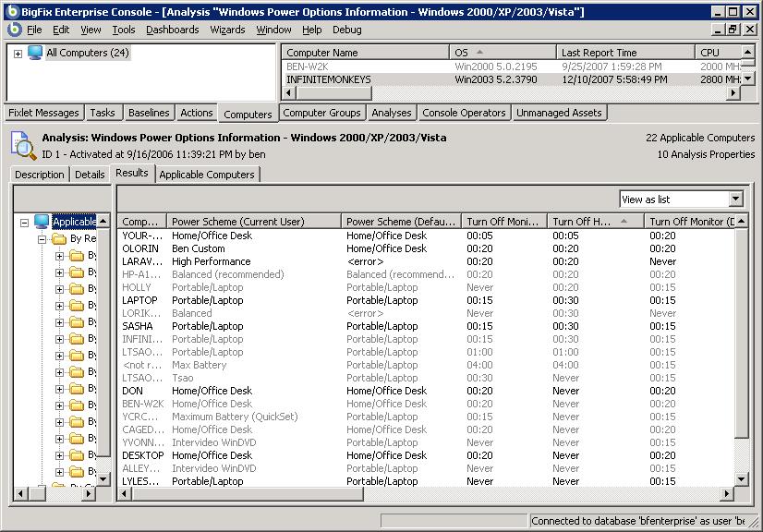The height and width of the screenshot is (532, 763).
Task: Click scroll up arrow of results list
Action: coord(741,222)
